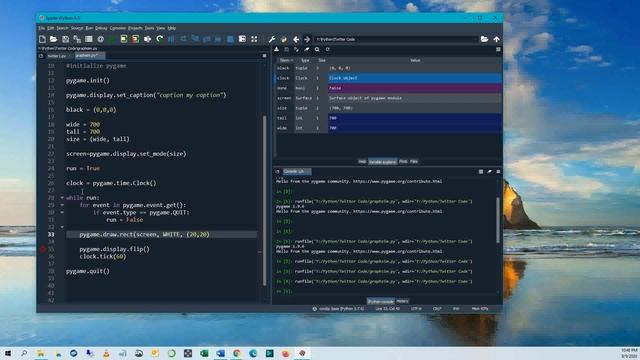Open the Edit menu
The image size is (640, 360).
tap(50, 28)
